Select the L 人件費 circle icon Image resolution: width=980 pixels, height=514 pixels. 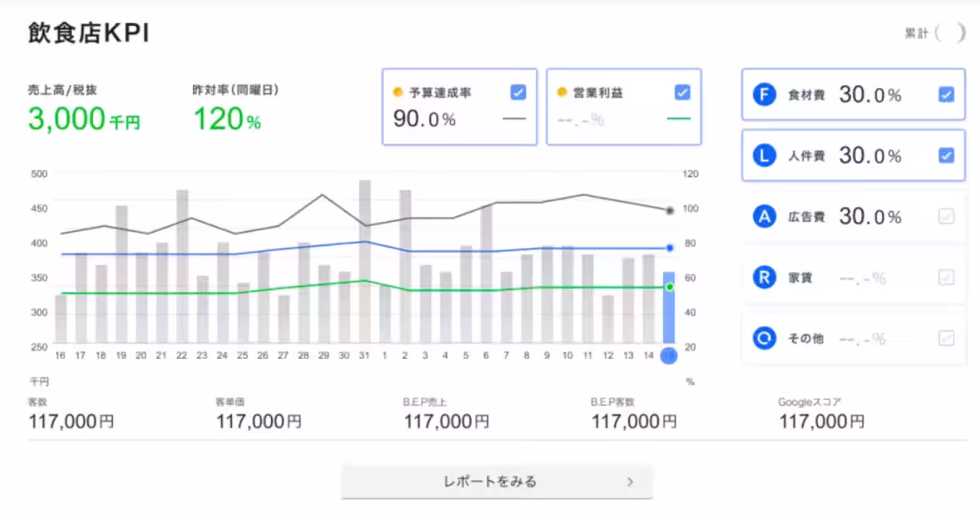pyautogui.click(x=764, y=155)
